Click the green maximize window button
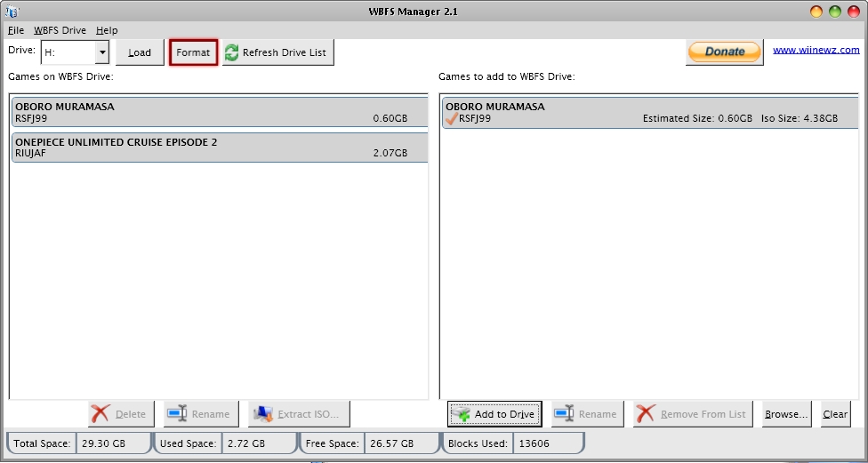Image resolution: width=868 pixels, height=463 pixels. (835, 12)
